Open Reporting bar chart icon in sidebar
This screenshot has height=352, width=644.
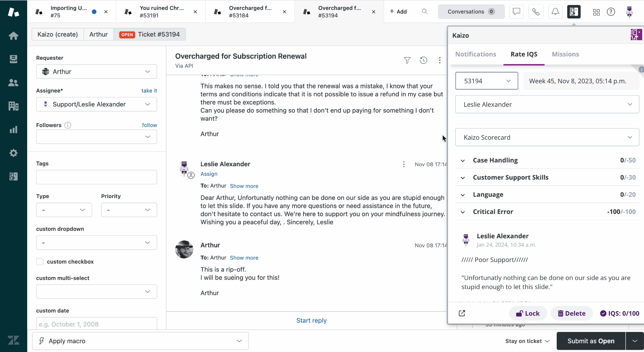[x=13, y=130]
